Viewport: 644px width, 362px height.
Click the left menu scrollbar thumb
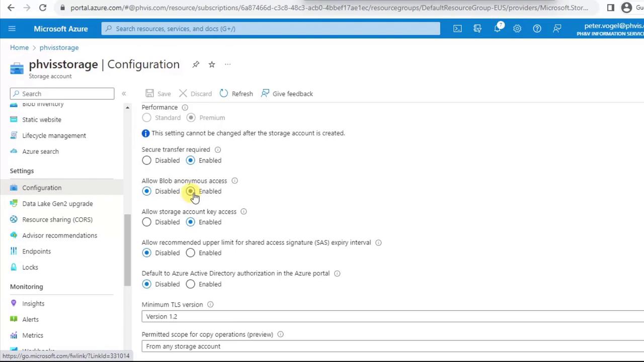coord(128,250)
